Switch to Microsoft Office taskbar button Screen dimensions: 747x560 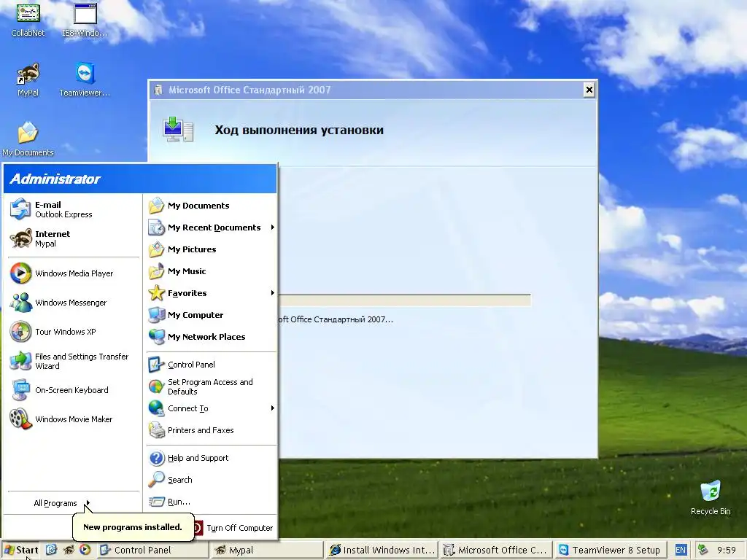[x=496, y=550]
